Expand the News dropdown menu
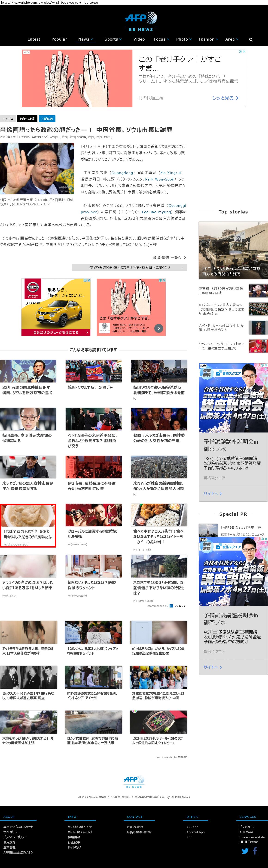The width and height of the screenshot is (268, 868). pyautogui.click(x=86, y=39)
